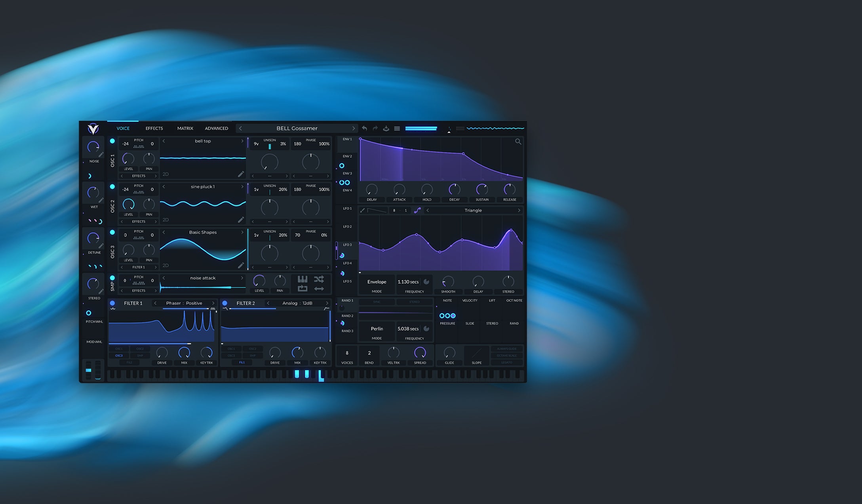Click the sample shuffle random icon
Image resolution: width=862 pixels, height=504 pixels.
click(x=319, y=279)
